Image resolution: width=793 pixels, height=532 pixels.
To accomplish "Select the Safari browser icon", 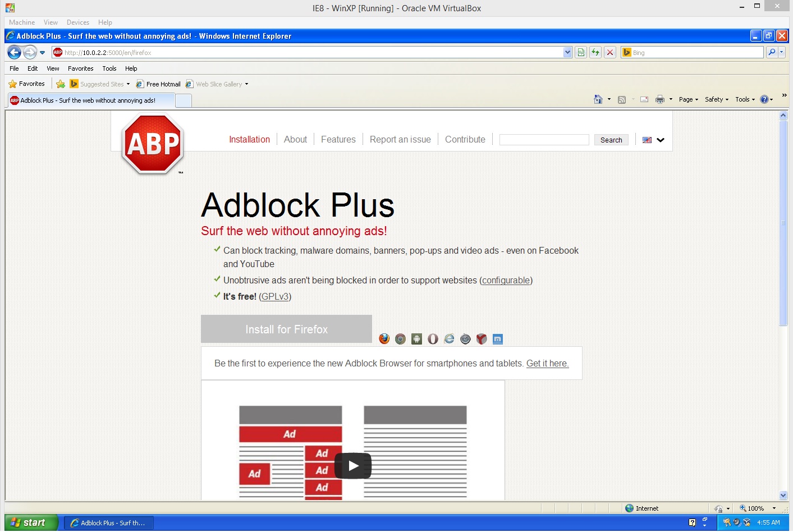I will 465,338.
